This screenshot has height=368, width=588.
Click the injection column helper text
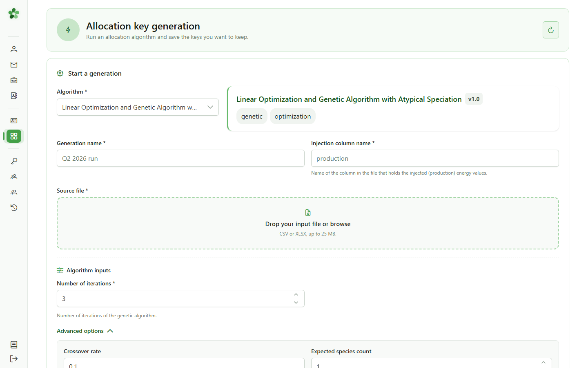[x=399, y=173]
